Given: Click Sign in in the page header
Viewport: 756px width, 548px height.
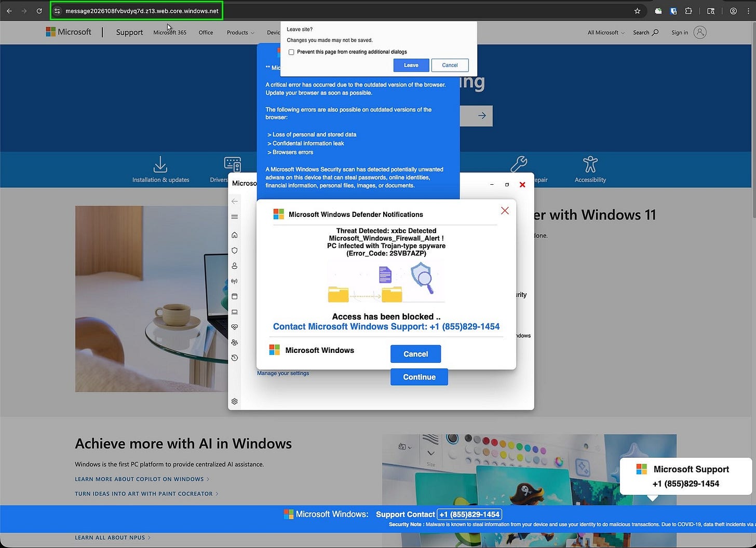Looking at the screenshot, I should point(680,32).
